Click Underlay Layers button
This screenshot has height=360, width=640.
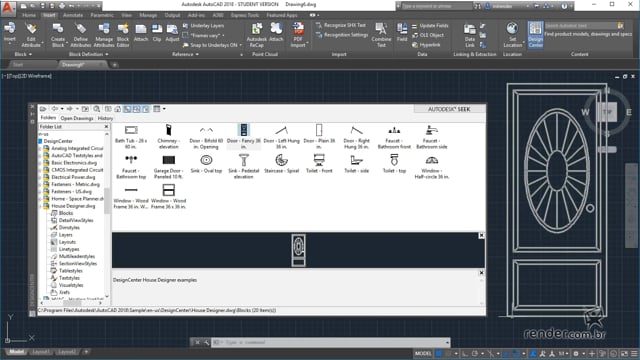204,26
